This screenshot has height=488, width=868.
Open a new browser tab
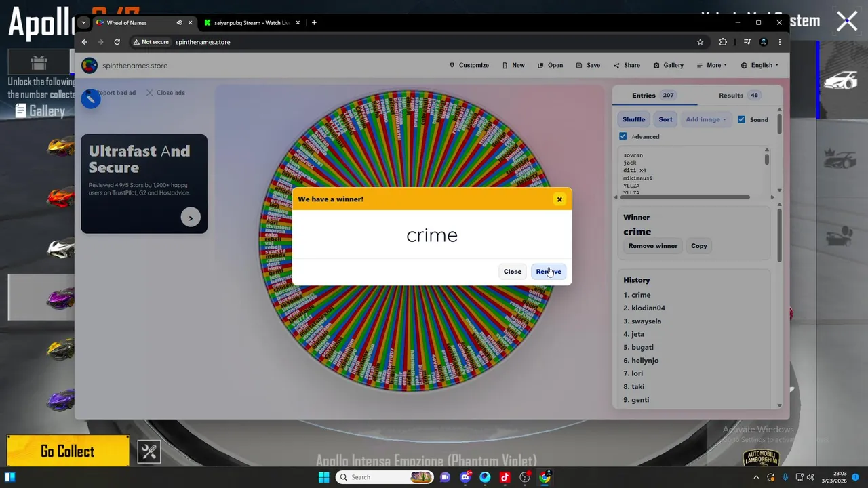[314, 23]
